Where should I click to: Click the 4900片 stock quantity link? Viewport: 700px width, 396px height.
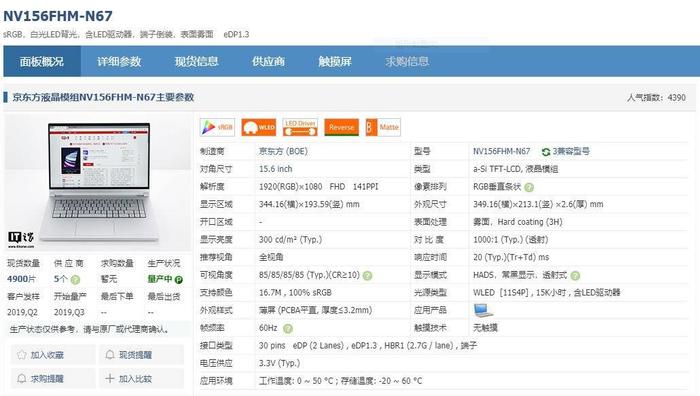click(21, 279)
